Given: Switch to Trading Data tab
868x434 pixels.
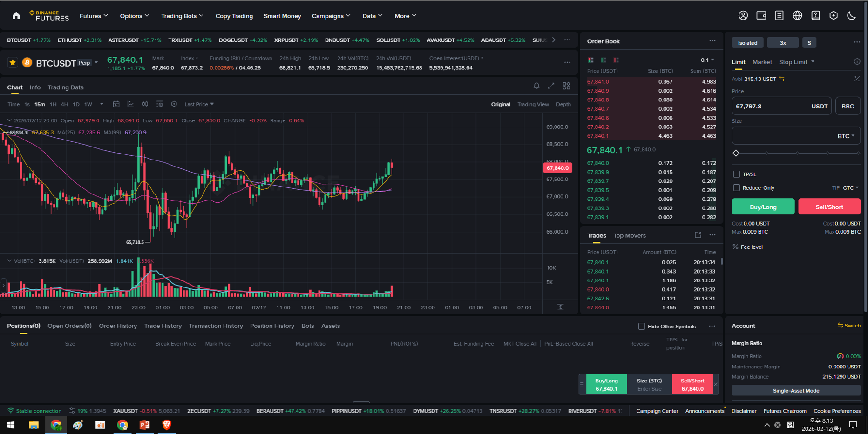Looking at the screenshot, I should pos(66,87).
